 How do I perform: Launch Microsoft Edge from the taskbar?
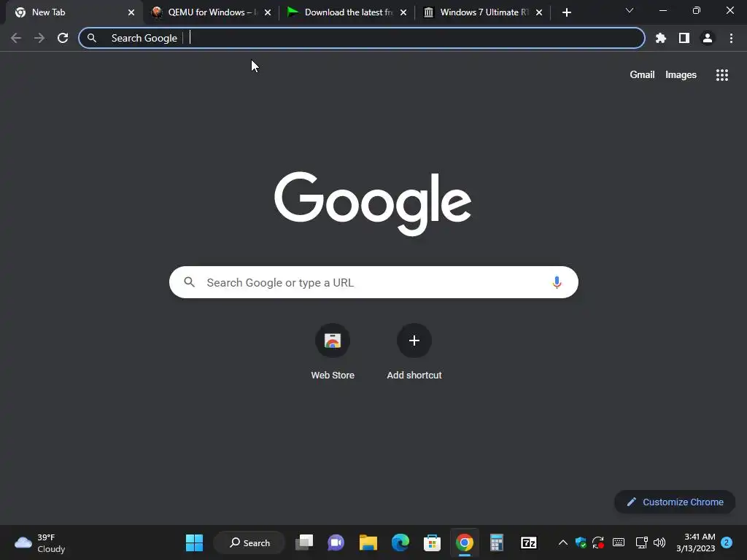(400, 542)
